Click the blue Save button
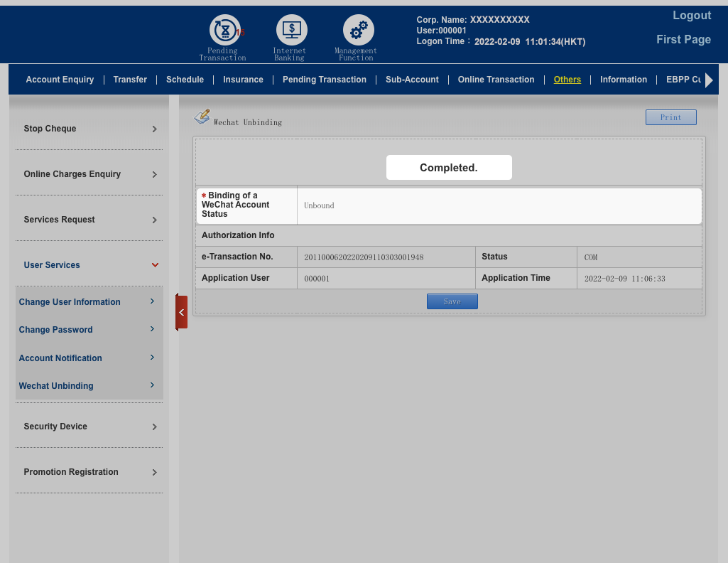 (x=452, y=301)
